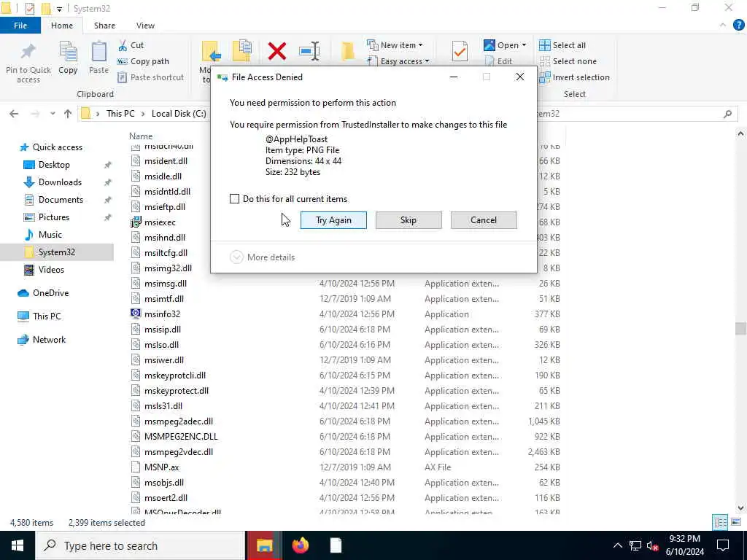
Task: Select the msinfo32 application icon
Action: coord(136,314)
